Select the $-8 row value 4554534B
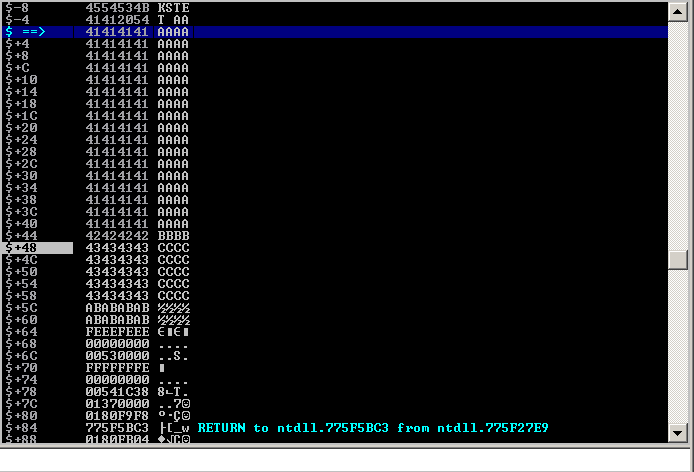The height and width of the screenshot is (472, 694). pos(117,8)
